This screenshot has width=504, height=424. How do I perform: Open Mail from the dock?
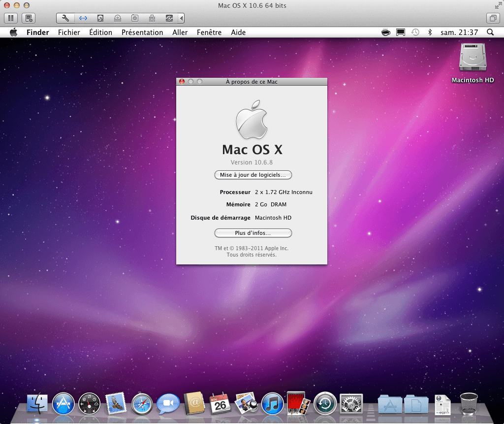115,403
